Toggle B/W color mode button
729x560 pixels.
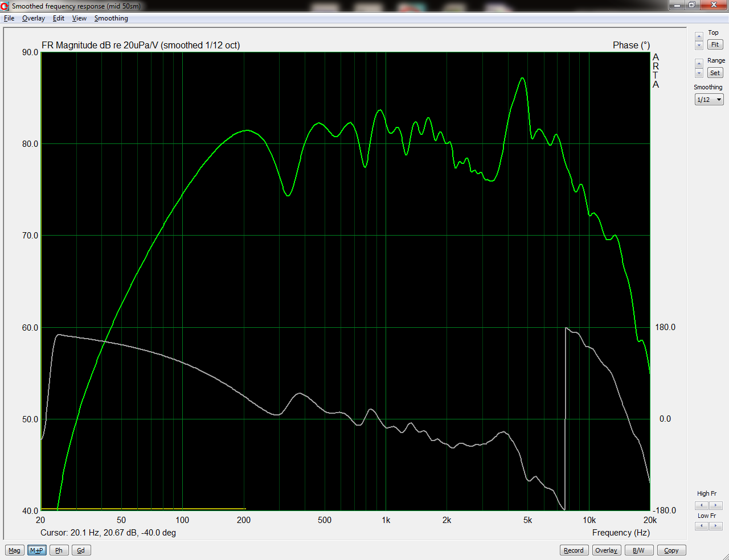(638, 550)
